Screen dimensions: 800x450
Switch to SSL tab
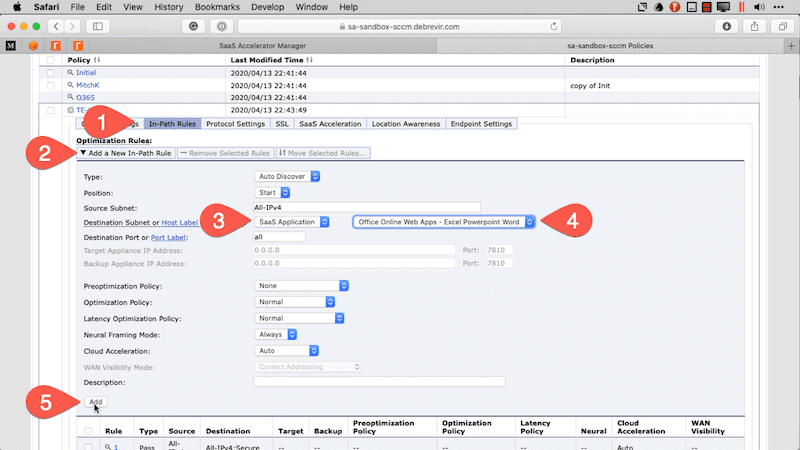[x=282, y=124]
